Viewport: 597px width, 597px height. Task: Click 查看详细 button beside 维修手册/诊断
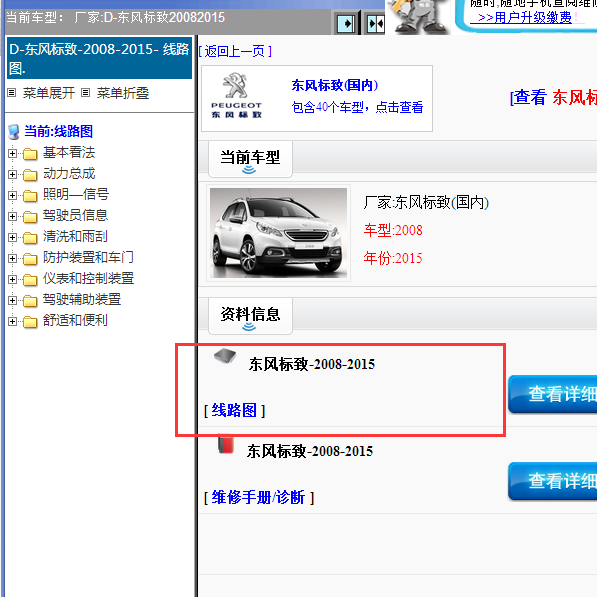click(552, 481)
